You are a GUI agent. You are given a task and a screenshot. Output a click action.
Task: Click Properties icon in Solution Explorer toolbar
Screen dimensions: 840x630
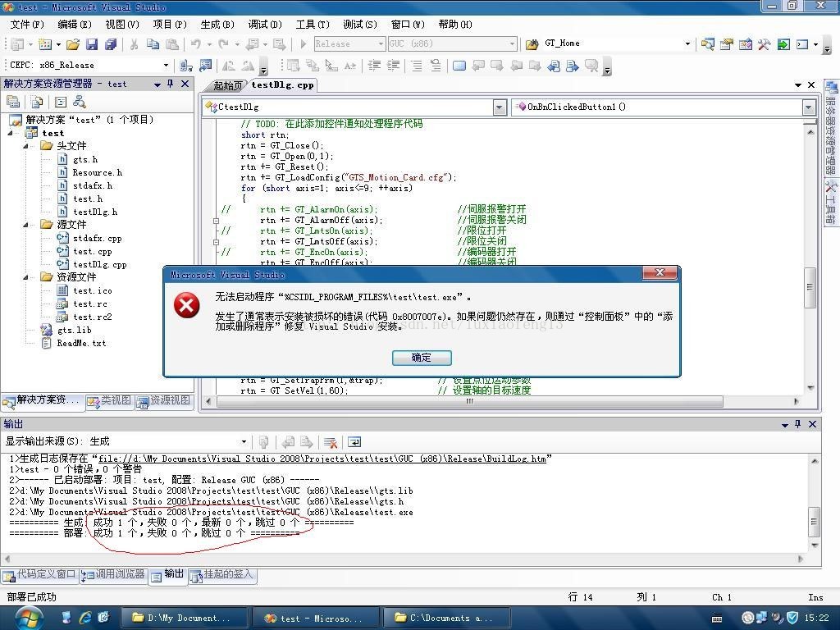point(13,101)
